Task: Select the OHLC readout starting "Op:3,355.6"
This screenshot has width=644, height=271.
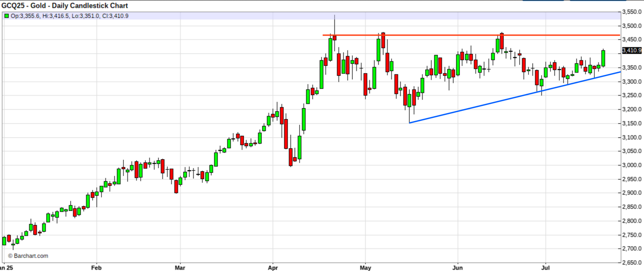Action: pyautogui.click(x=69, y=16)
